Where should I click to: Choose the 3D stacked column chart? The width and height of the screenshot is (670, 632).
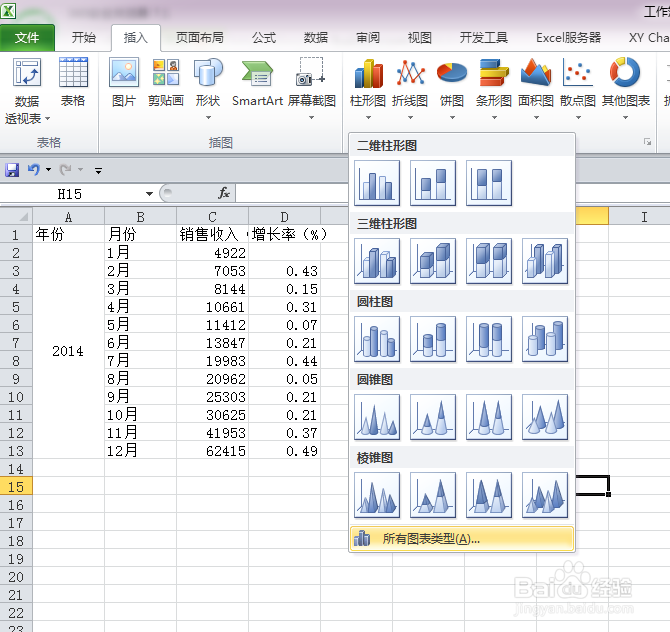433,261
